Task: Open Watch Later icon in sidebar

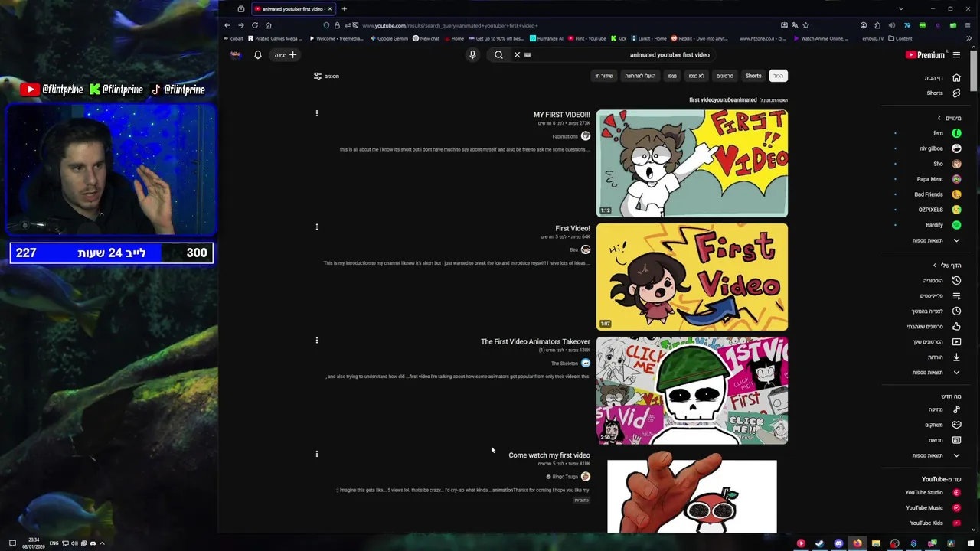Action: click(x=956, y=311)
